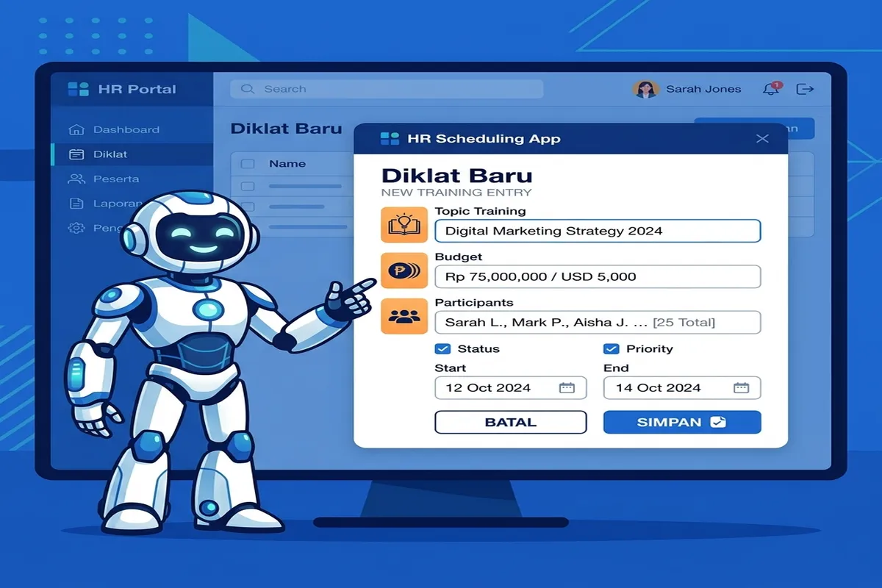The image size is (882, 588).
Task: Click the logout icon in header
Action: pos(806,89)
